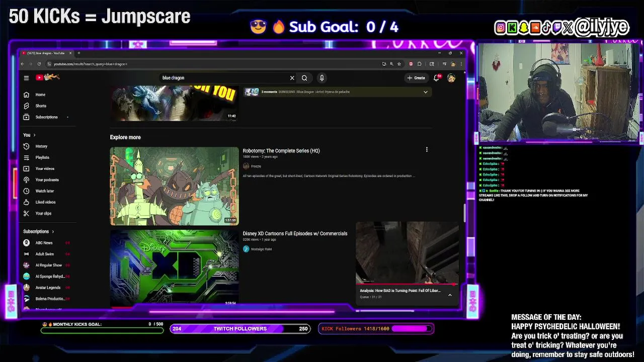Open Avatar Legends channel subscription
The height and width of the screenshot is (362, 644).
[48, 288]
